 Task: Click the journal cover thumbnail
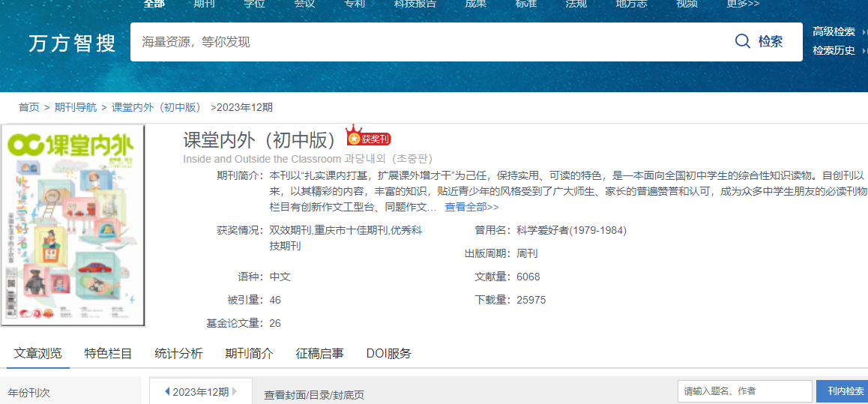[x=73, y=225]
